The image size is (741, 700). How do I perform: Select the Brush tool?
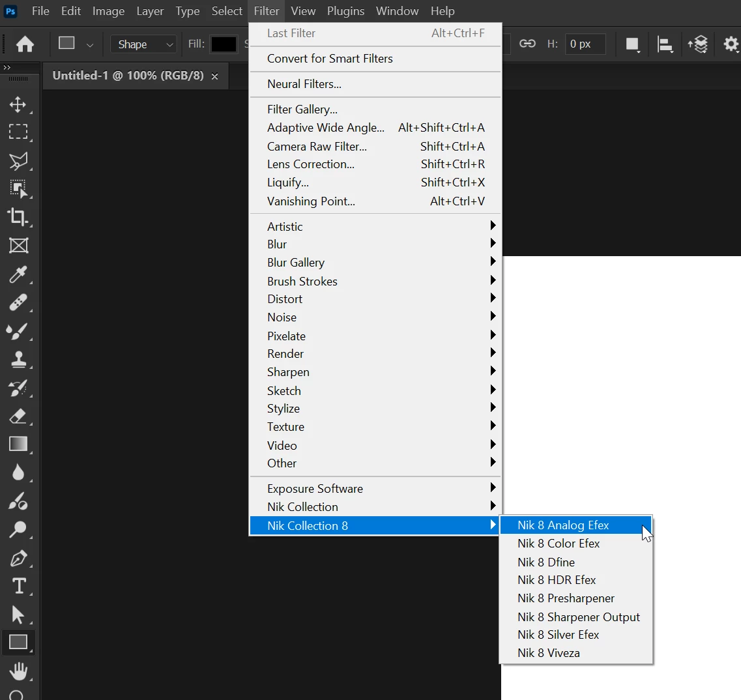click(x=18, y=331)
